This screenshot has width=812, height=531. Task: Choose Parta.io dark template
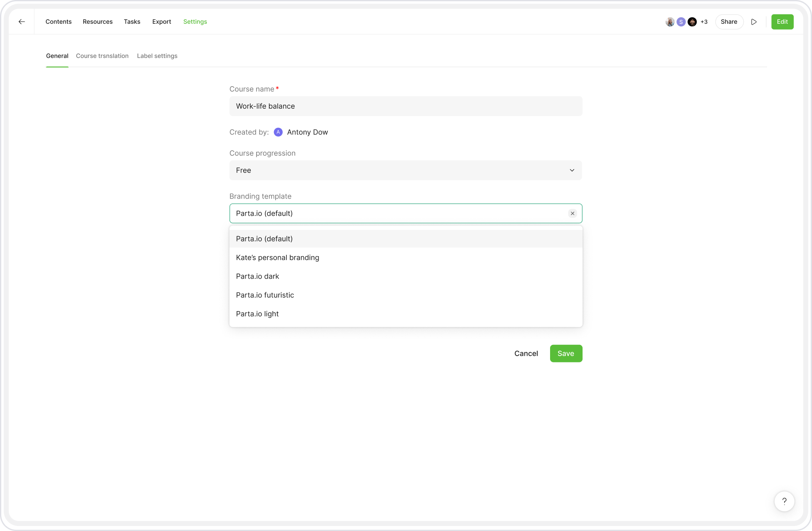[257, 276]
